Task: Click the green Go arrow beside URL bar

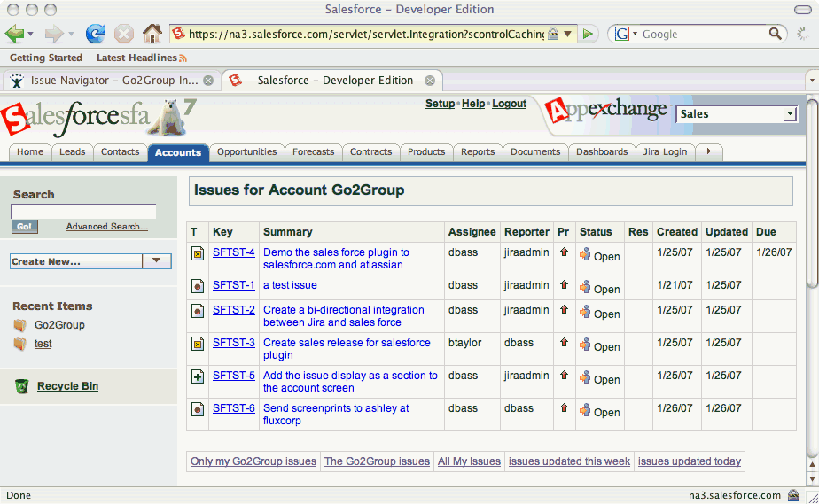Action: 587,34
